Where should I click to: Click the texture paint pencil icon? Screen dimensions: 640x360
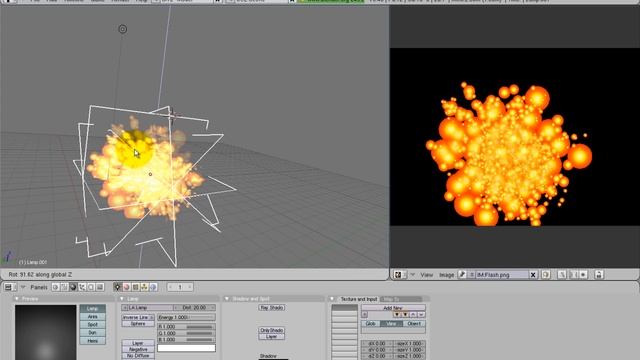562,275
